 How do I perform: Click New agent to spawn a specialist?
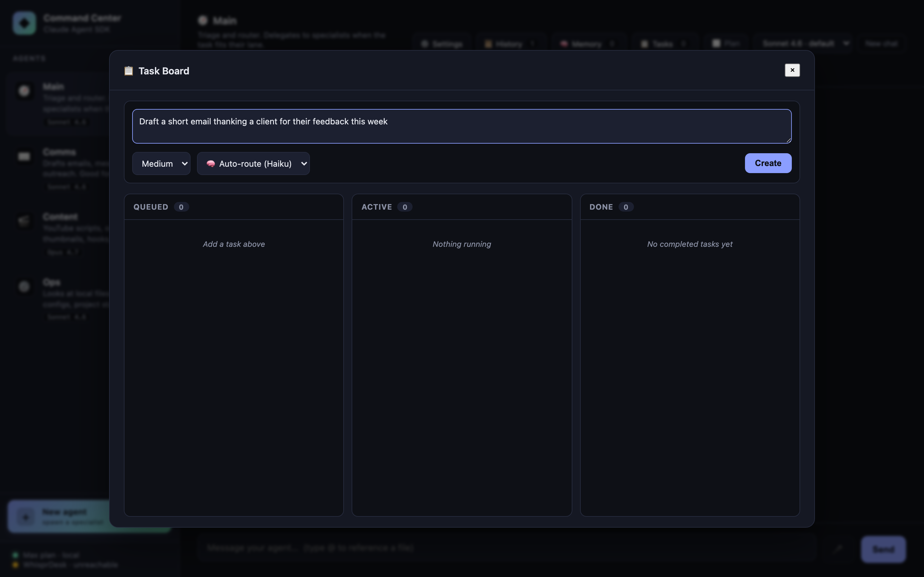65,516
